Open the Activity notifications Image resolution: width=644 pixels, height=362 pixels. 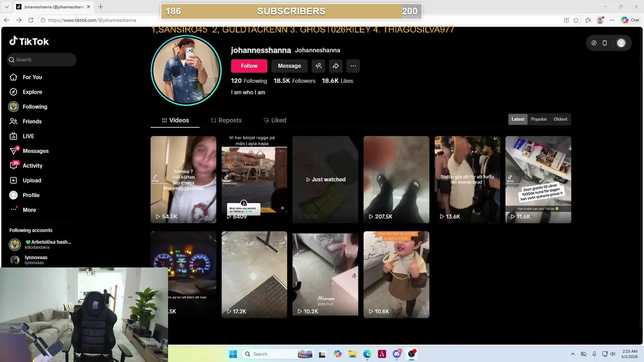(x=32, y=165)
